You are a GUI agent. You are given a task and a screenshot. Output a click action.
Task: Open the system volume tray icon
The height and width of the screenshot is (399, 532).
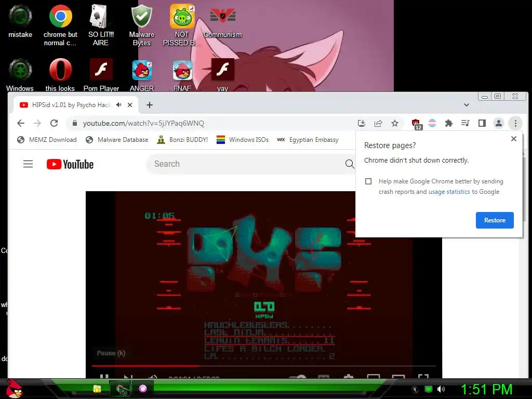coord(441,390)
